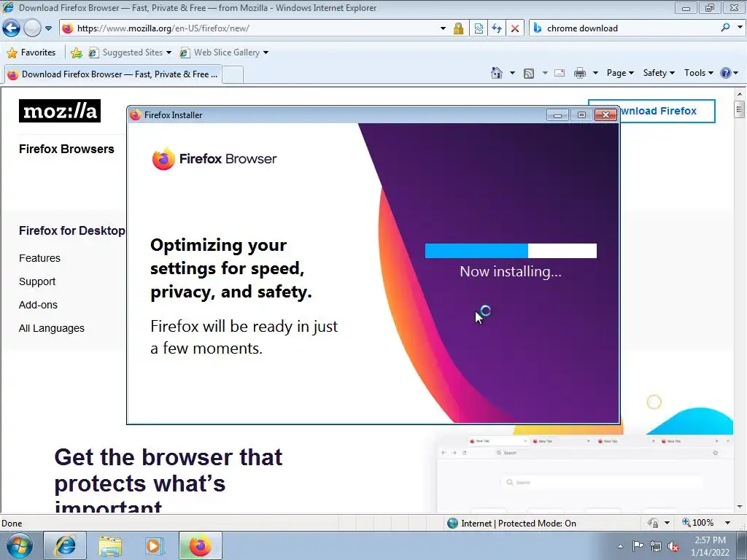Click the Mozilla logo
Image resolution: width=747 pixels, height=560 pixels.
point(60,111)
